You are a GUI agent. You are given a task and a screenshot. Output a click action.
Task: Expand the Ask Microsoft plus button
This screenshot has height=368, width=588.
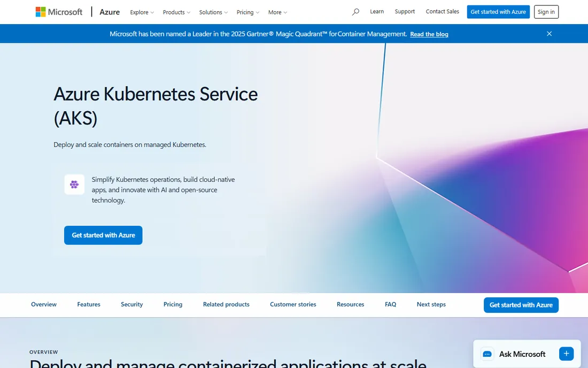pos(566,354)
